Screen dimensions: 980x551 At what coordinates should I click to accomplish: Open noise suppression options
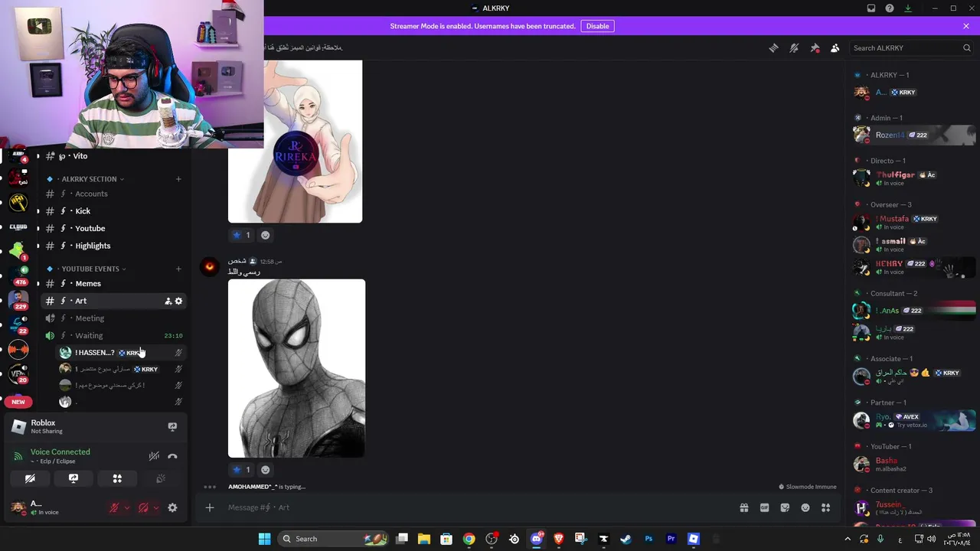point(154,457)
